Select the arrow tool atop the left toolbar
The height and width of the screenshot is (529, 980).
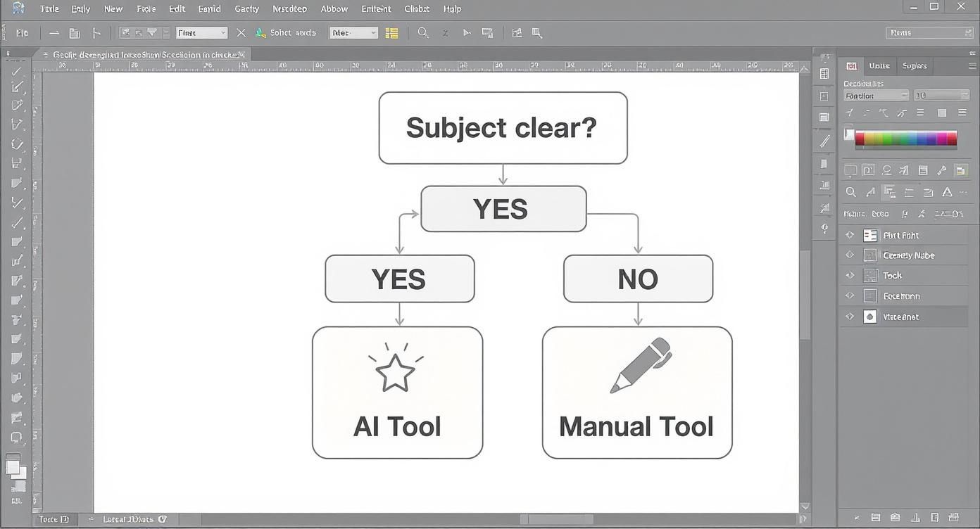[16, 70]
